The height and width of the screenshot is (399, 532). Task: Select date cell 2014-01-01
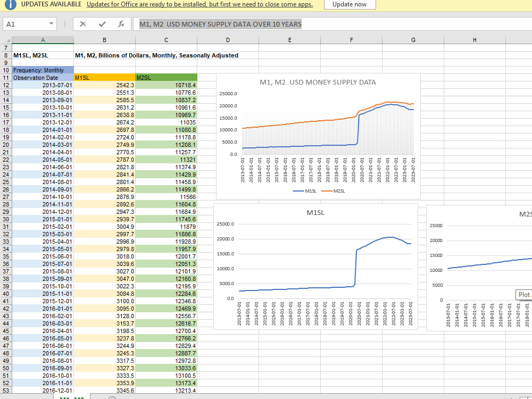click(43, 130)
